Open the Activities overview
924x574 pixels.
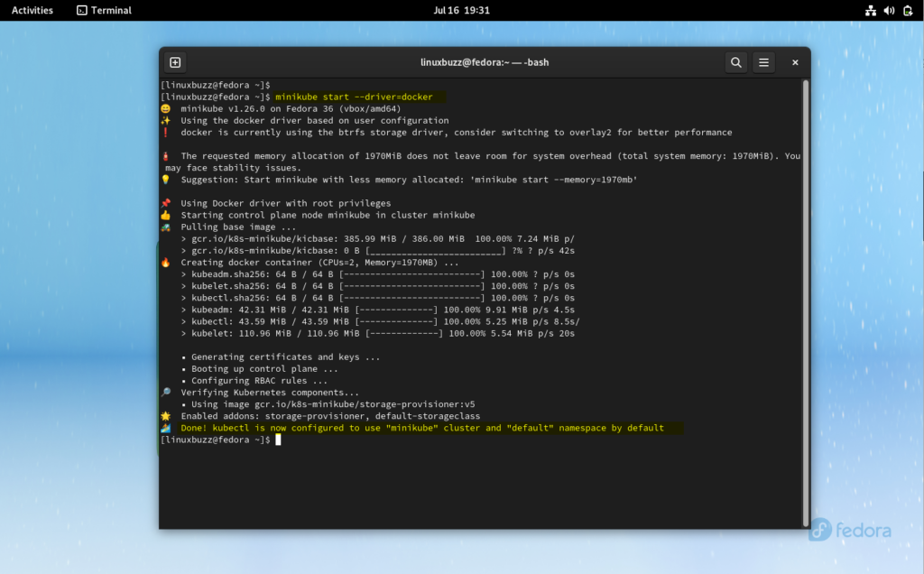click(32, 10)
